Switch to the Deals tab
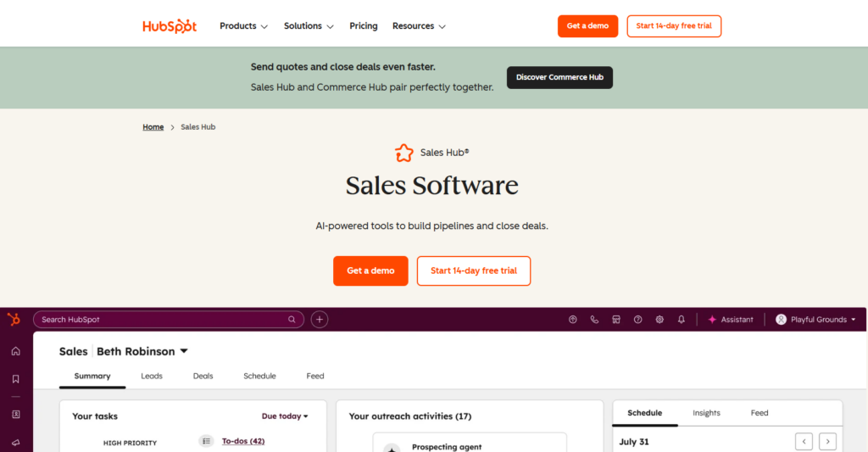Image resolution: width=868 pixels, height=452 pixels. tap(203, 377)
